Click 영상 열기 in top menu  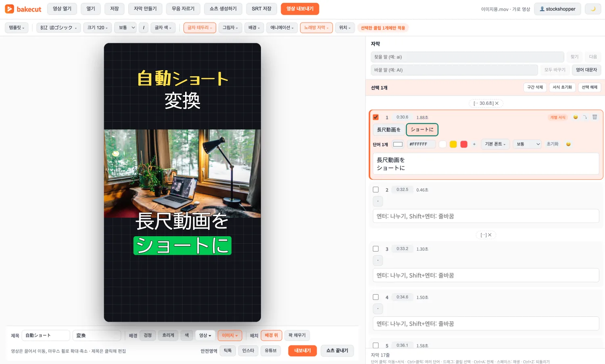[62, 9]
